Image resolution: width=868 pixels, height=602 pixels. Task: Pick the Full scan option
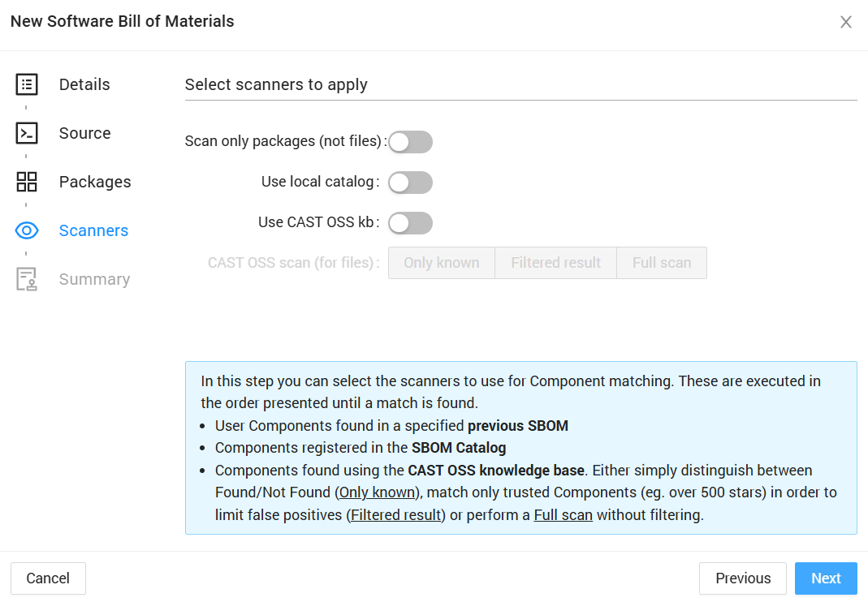(662, 263)
